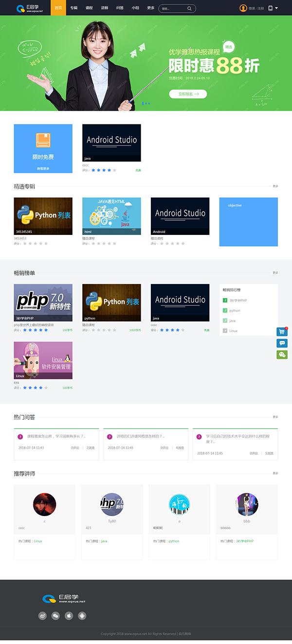The width and height of the screenshot is (292, 644).
Task: Click rank 2 badge beside python
Action: click(x=225, y=310)
